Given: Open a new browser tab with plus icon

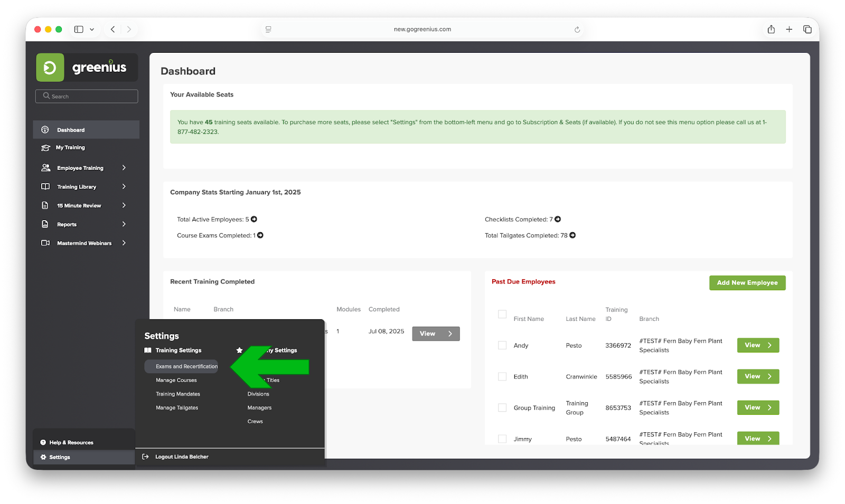Looking at the screenshot, I should [x=789, y=30].
